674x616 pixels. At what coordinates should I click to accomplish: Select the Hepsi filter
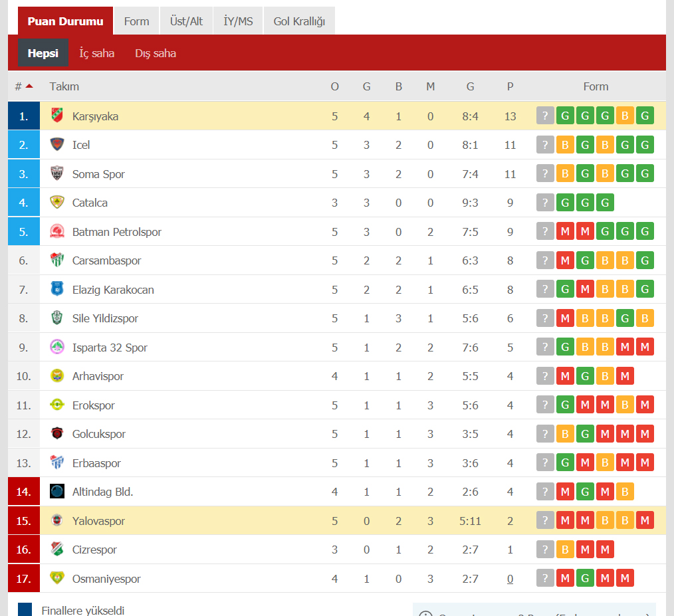point(43,53)
